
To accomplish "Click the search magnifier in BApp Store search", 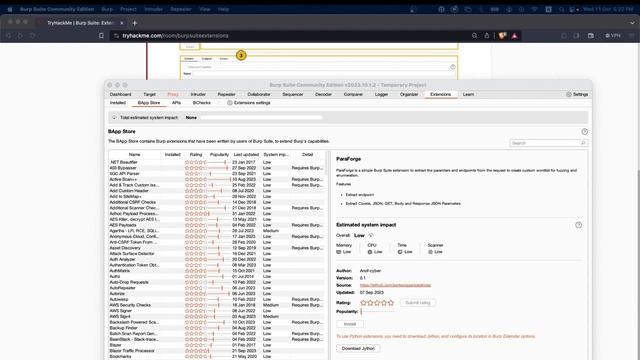I will coord(583,143).
